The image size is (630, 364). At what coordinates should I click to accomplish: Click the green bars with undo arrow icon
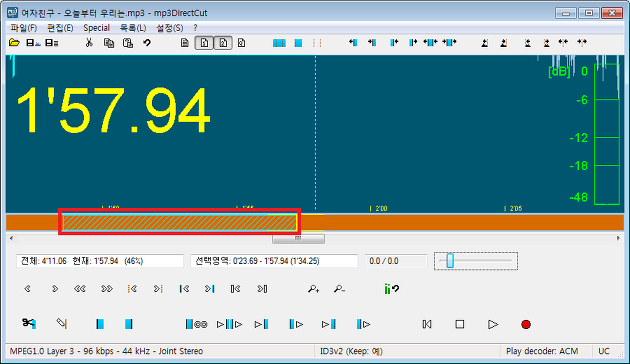[391, 288]
